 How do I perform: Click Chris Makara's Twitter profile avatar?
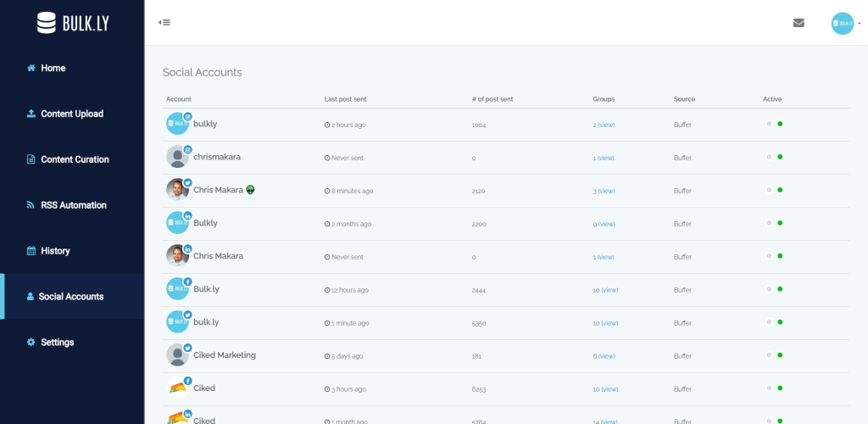tap(177, 190)
